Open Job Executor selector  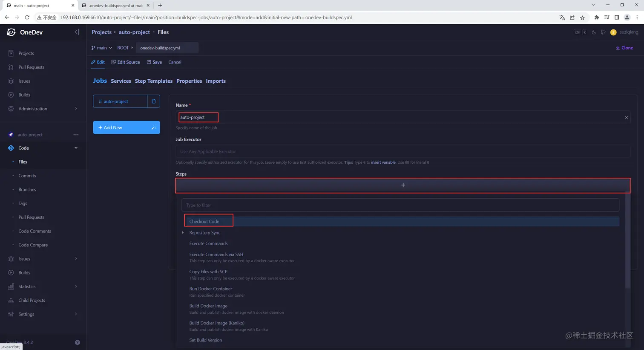(403, 151)
